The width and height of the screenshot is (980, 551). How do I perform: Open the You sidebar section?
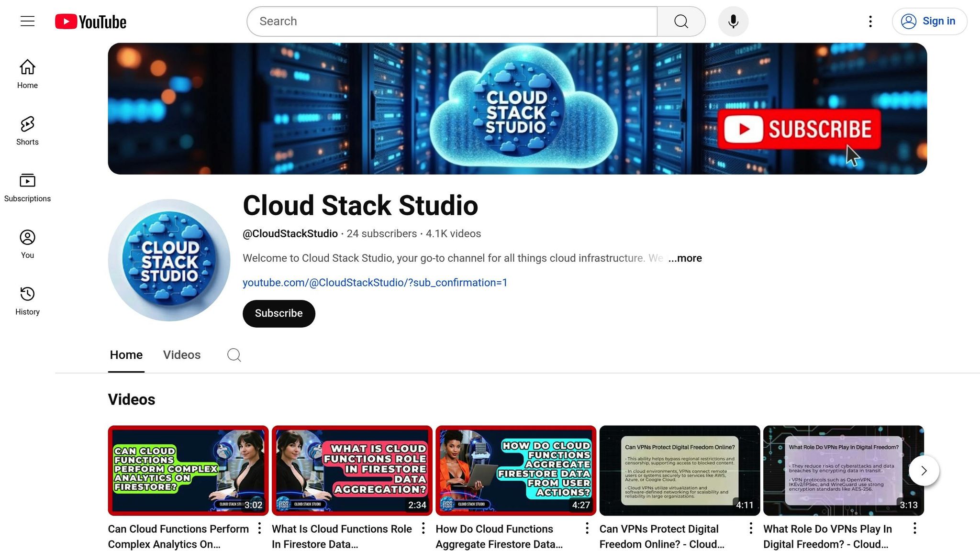coord(27,244)
